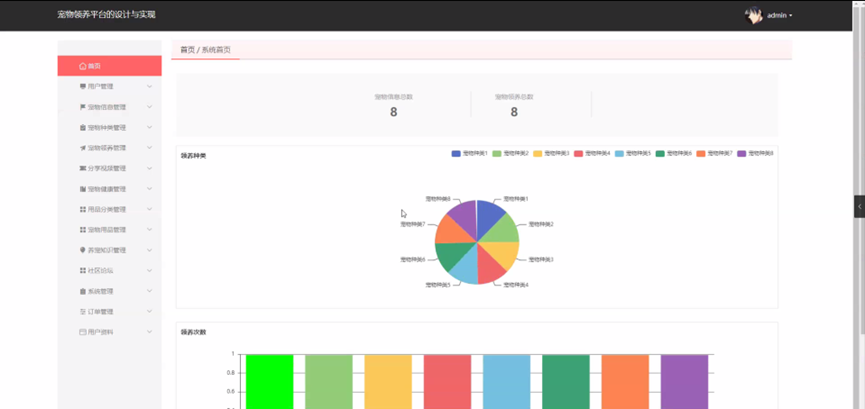Click the 宠物种类管理 sidebar icon
Viewport: 865px width, 409px height.
(x=83, y=128)
